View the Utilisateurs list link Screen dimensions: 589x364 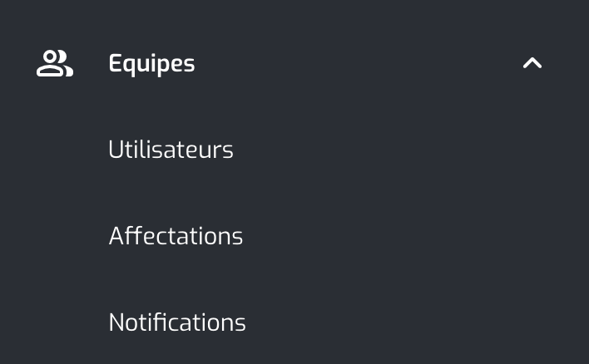tap(171, 150)
